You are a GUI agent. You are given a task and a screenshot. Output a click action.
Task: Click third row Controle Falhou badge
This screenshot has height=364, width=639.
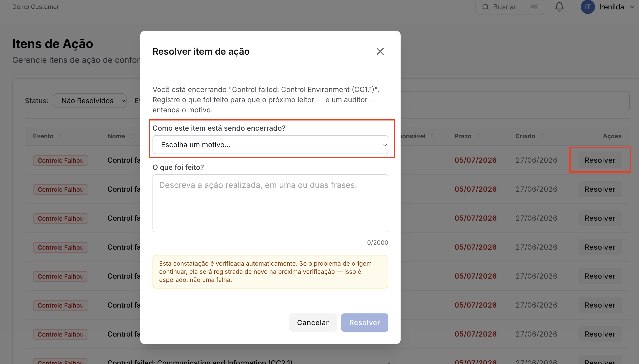pyautogui.click(x=60, y=218)
